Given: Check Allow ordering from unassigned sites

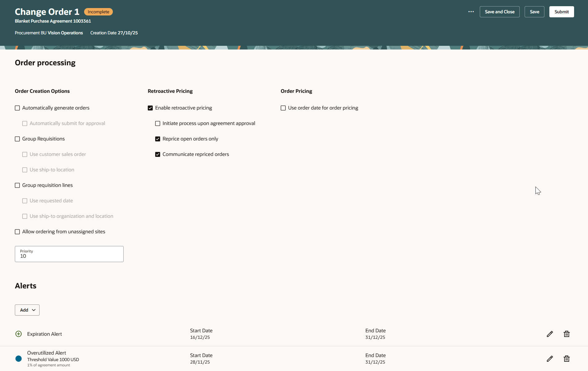Looking at the screenshot, I should (x=17, y=231).
